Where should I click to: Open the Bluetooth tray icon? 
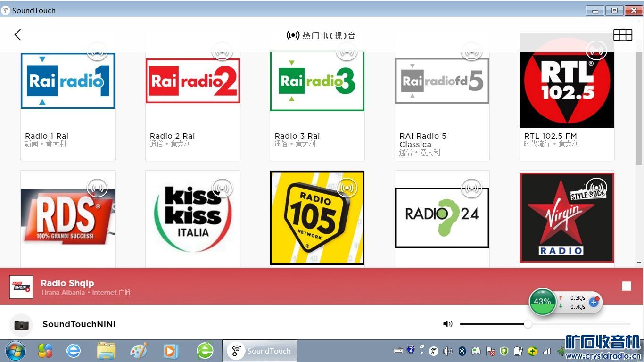(462, 351)
